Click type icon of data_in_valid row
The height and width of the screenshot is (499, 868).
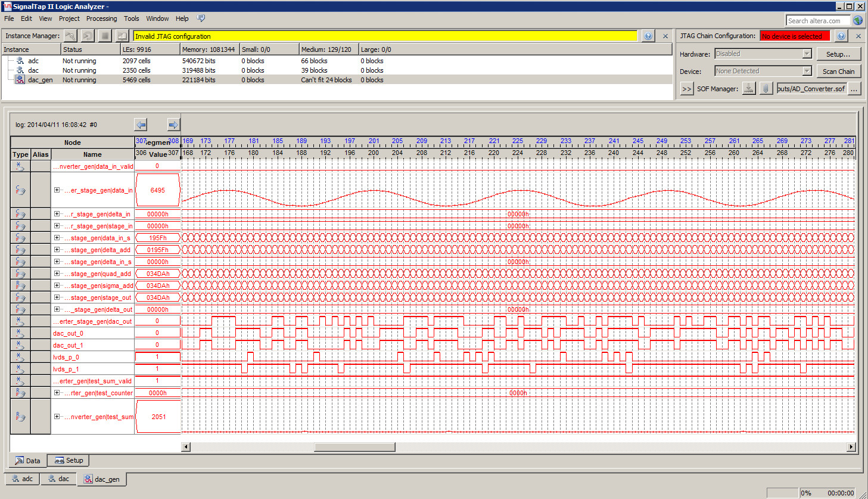(20, 166)
